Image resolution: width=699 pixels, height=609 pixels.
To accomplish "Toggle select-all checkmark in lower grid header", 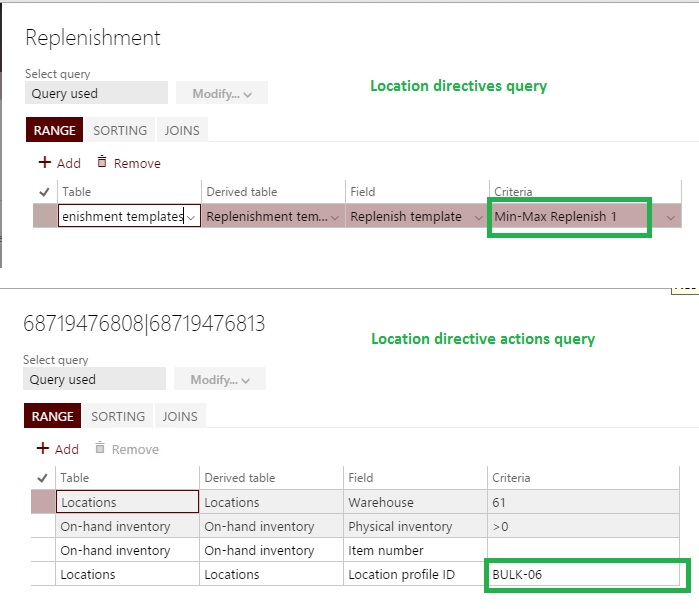I will coord(43,478).
